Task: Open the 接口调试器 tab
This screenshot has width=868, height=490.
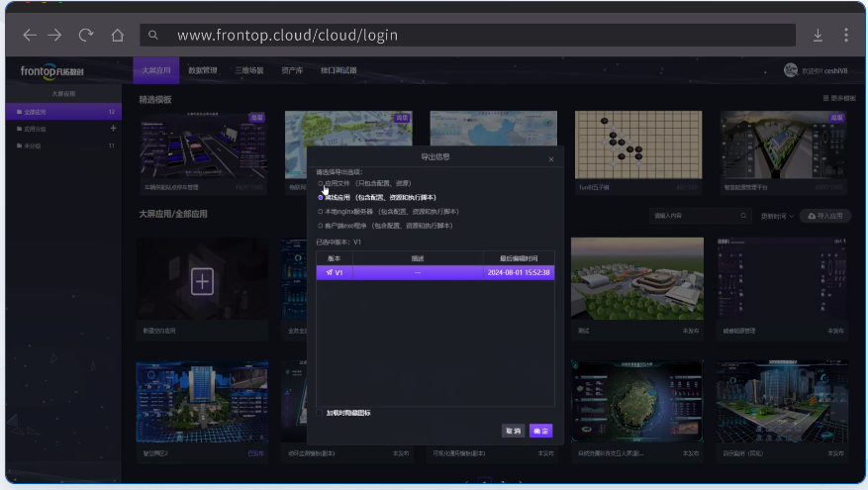Action: 338,70
